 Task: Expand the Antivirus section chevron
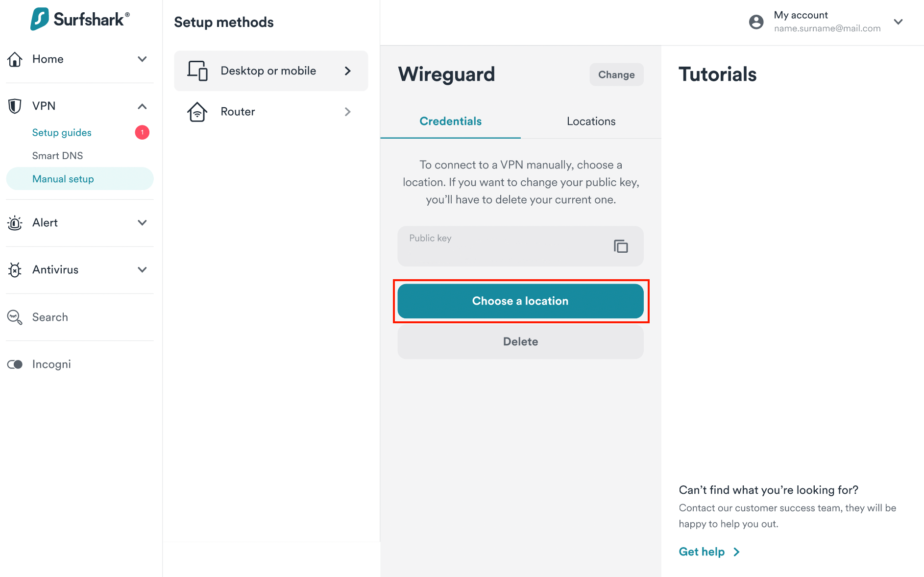(x=142, y=269)
